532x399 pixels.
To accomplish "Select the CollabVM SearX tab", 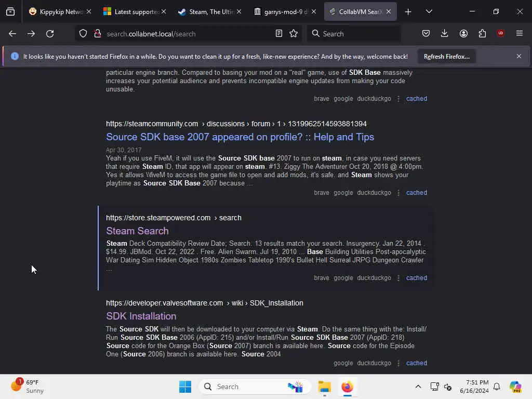I will [356, 11].
